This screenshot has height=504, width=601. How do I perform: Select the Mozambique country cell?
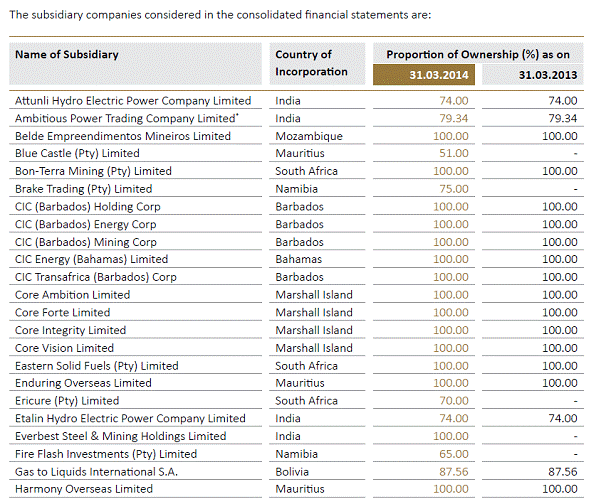click(x=309, y=136)
